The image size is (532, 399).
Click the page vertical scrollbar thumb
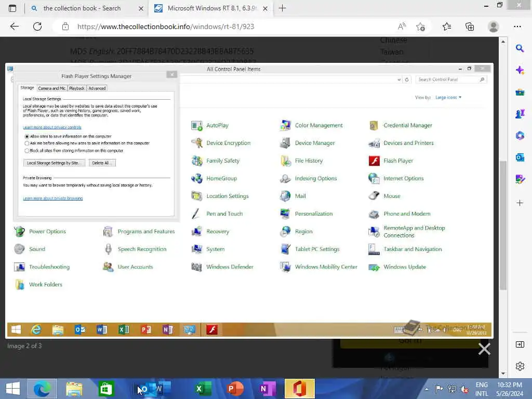coord(503,225)
